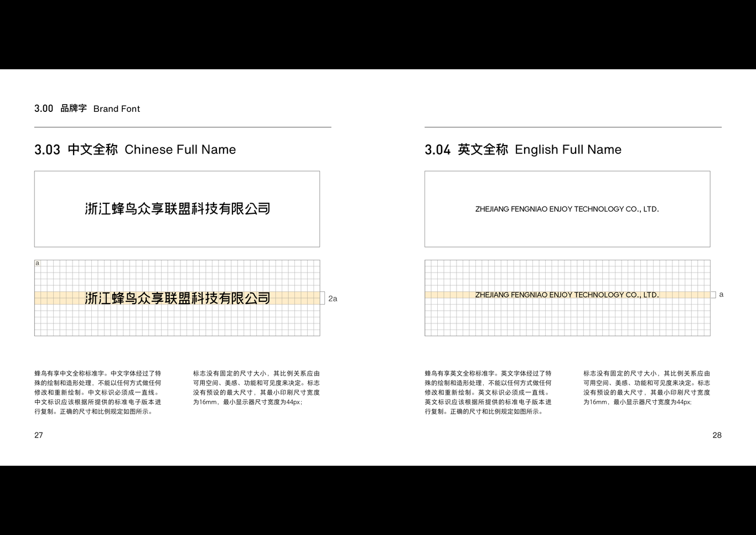The height and width of the screenshot is (535, 756).
Task: Click the paragraph starting '蜂鸟有享英文全称标准字'
Action: coord(488,393)
